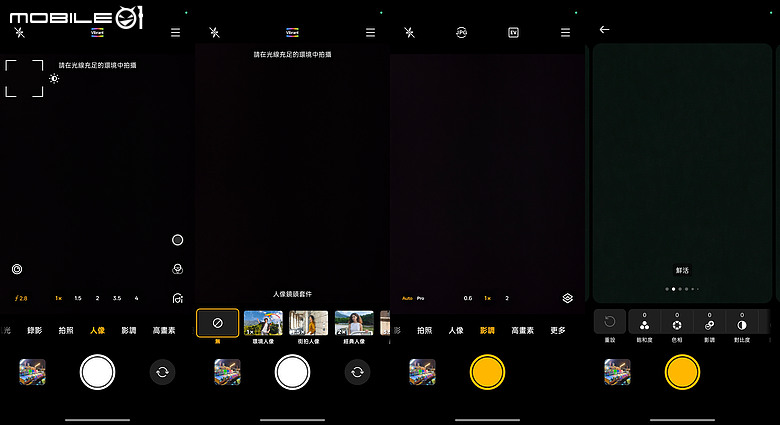Image resolution: width=780 pixels, height=425 pixels.
Task: Switch to 高畫素 mode on the third screen
Action: coord(522,330)
